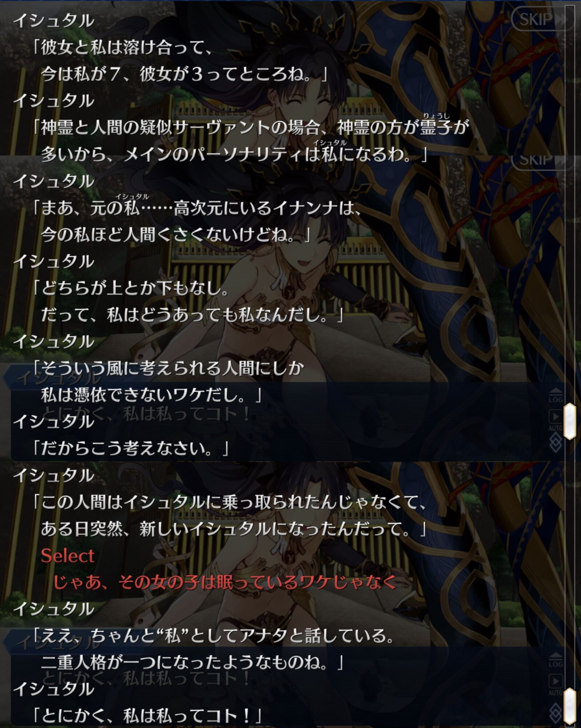The width and height of the screenshot is (581, 728).
Task: Click the bright final line とにかく、私は私ってコト！
Action: point(147,716)
